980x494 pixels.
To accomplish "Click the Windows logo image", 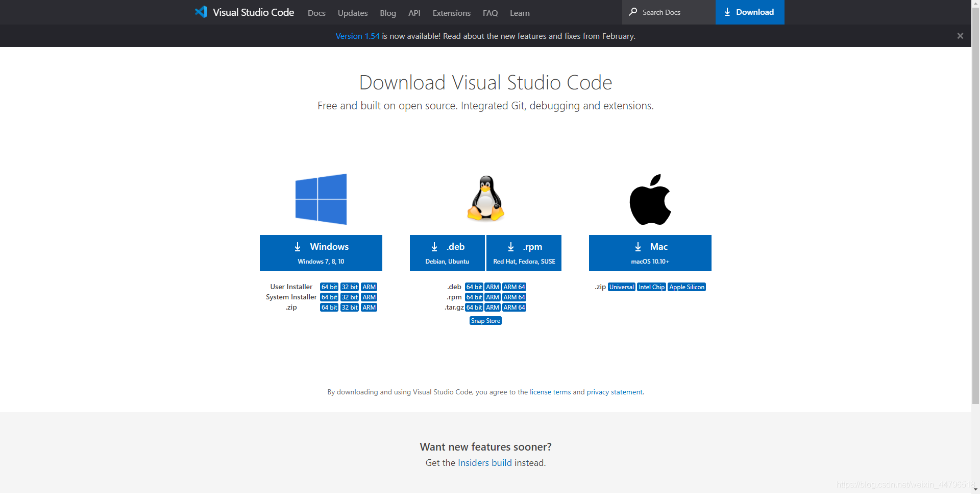I will tap(321, 199).
